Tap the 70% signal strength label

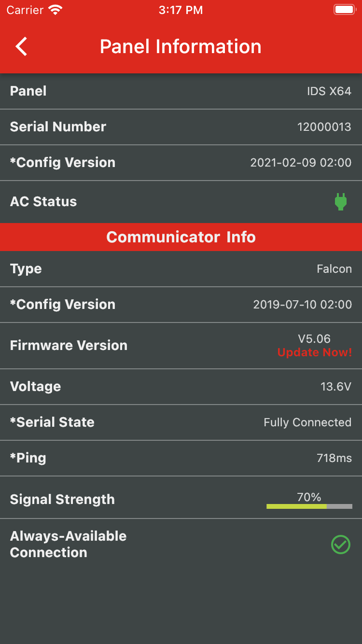(x=309, y=497)
